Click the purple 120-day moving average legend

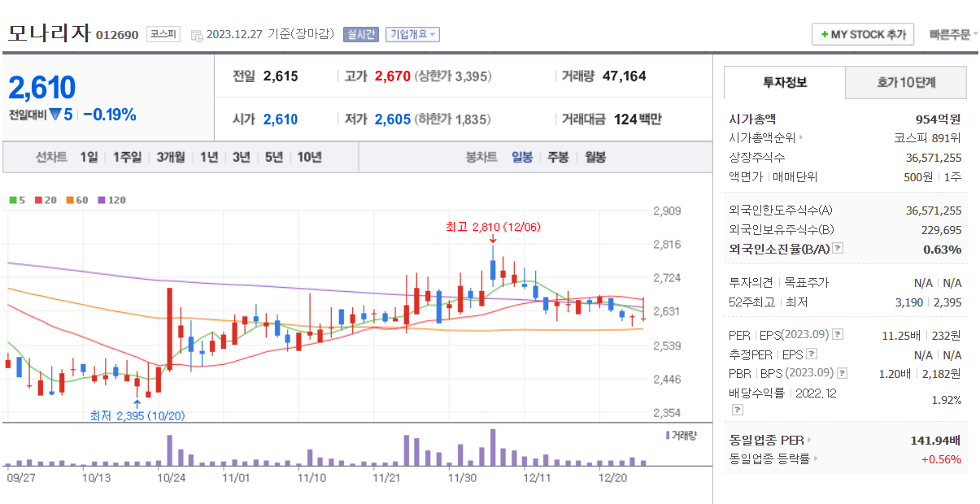(x=111, y=199)
